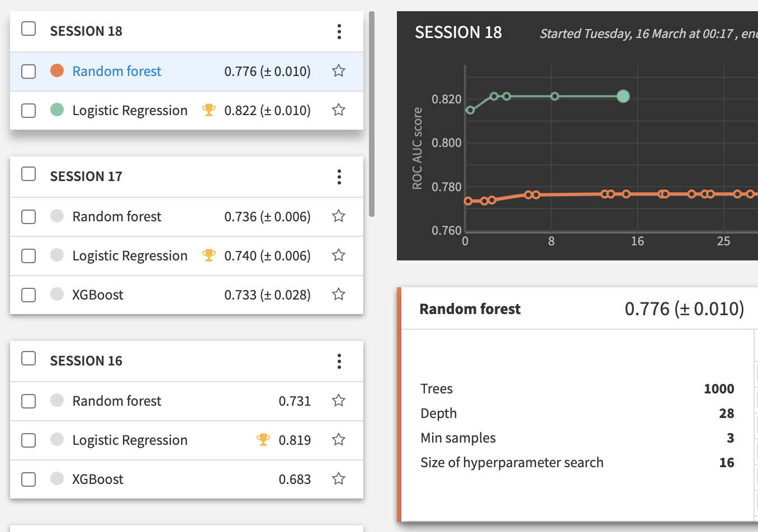758x532 pixels.
Task: Click the 0.733 (± 0.028) score in Session 17
Action: pyautogui.click(x=267, y=295)
